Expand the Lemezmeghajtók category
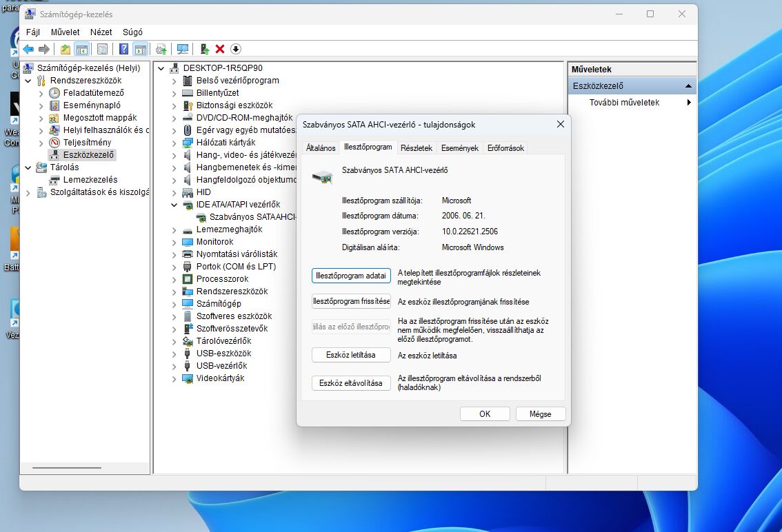Image resolution: width=782 pixels, height=532 pixels. (x=174, y=230)
